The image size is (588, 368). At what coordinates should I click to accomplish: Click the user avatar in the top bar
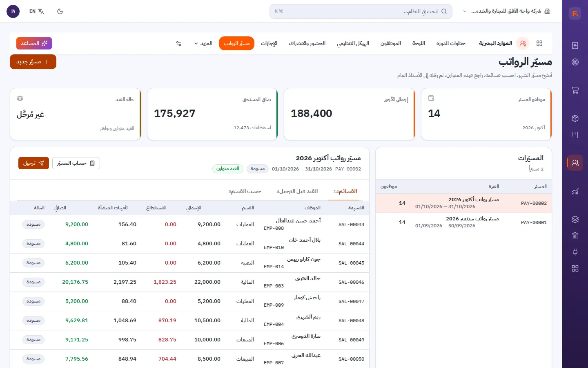tap(13, 11)
